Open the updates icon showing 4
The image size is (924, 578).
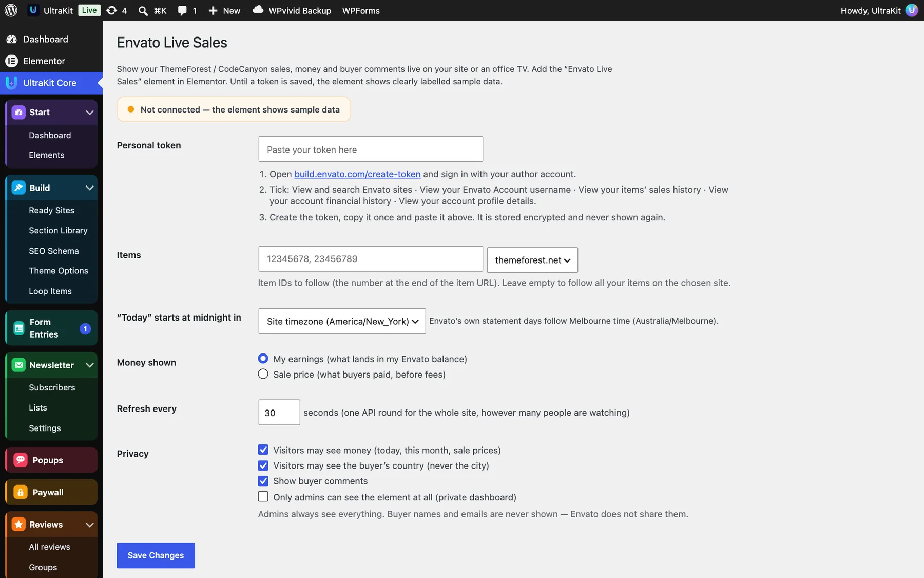point(111,10)
